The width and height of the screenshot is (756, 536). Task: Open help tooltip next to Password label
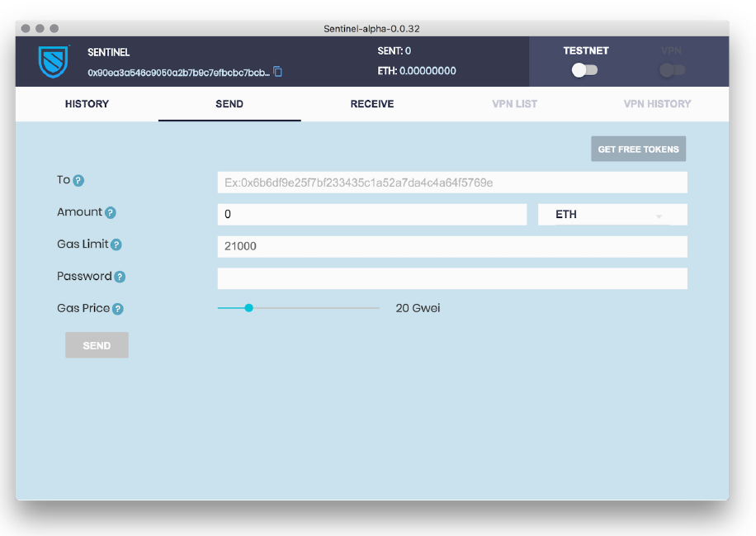click(x=120, y=277)
